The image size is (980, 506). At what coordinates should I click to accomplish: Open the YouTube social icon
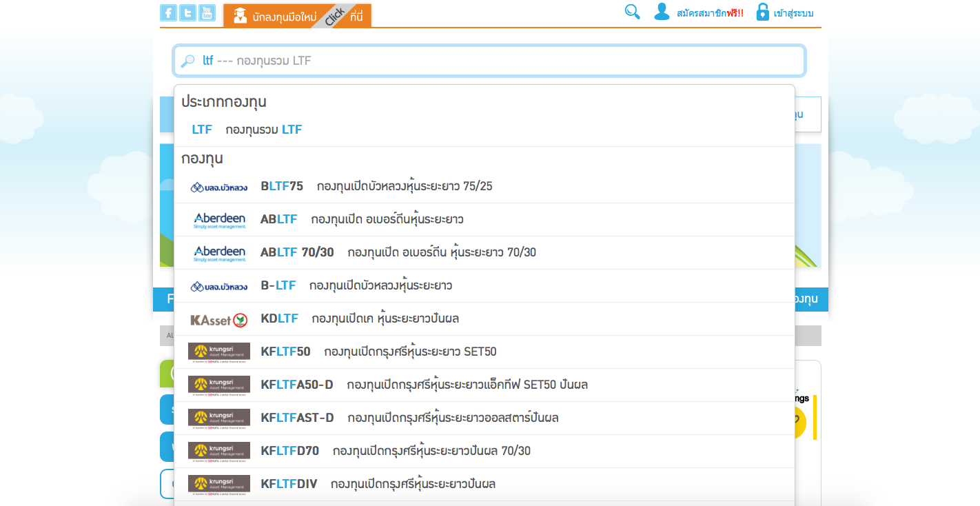point(207,12)
